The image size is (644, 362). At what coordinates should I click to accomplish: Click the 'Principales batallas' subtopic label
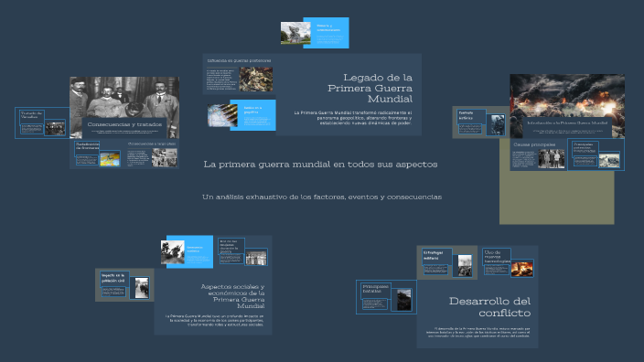[x=375, y=289]
